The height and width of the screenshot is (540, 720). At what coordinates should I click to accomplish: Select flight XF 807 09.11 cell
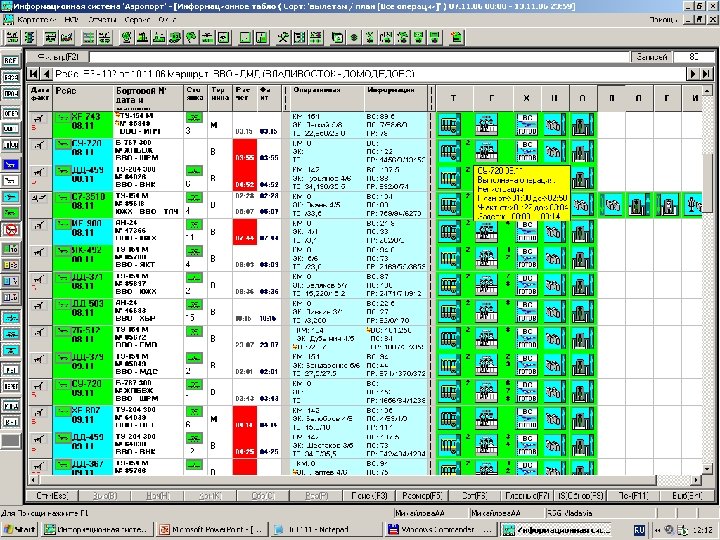[x=83, y=419]
